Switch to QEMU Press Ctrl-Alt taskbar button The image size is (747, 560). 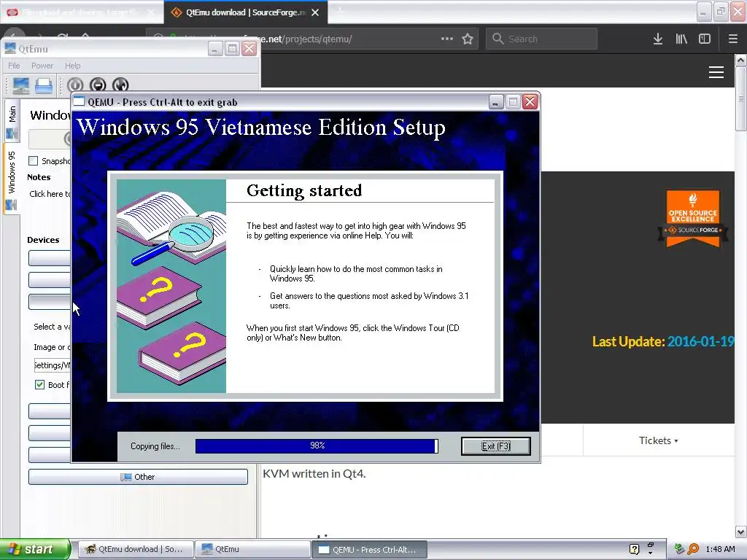pos(369,550)
